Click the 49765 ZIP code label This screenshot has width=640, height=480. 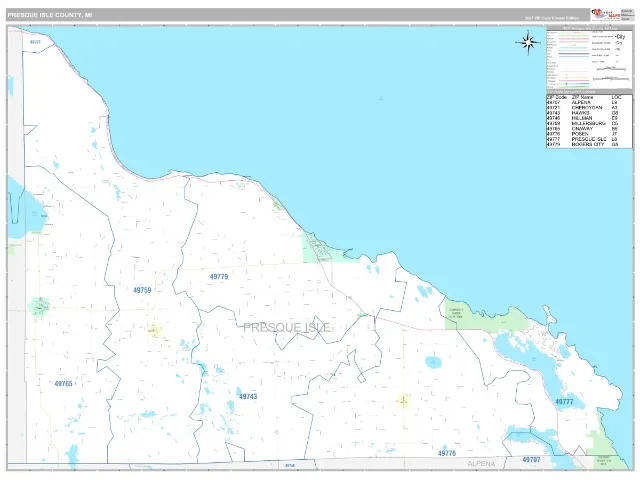63,384
